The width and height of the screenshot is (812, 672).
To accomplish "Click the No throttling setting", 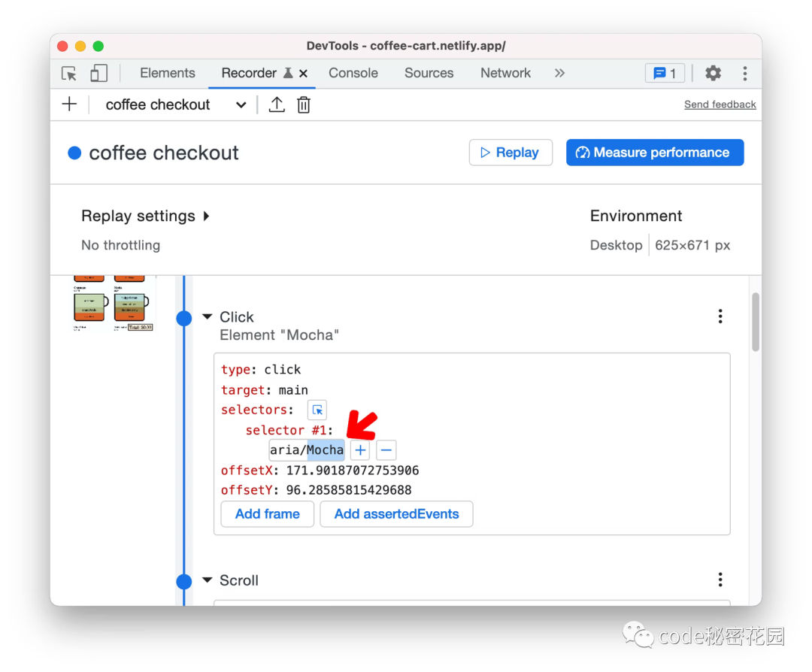I will (x=120, y=245).
